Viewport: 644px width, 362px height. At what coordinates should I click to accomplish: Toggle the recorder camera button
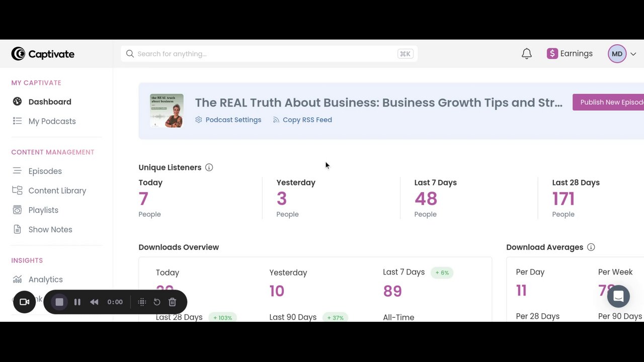(x=24, y=302)
